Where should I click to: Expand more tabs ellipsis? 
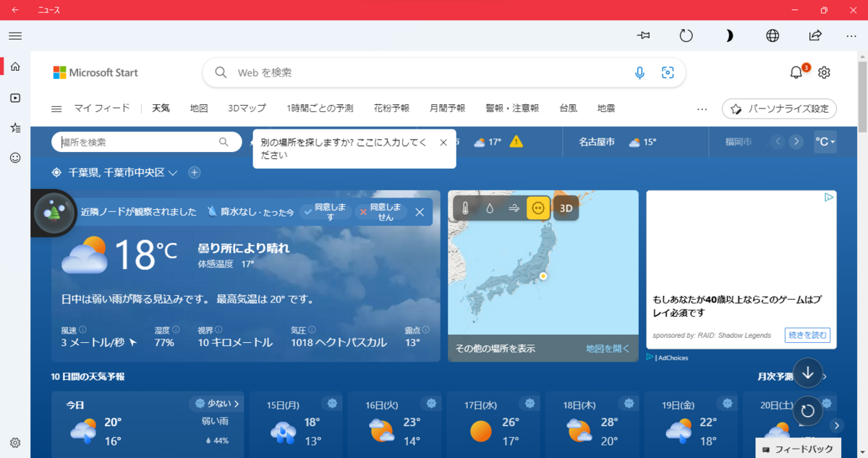(702, 109)
